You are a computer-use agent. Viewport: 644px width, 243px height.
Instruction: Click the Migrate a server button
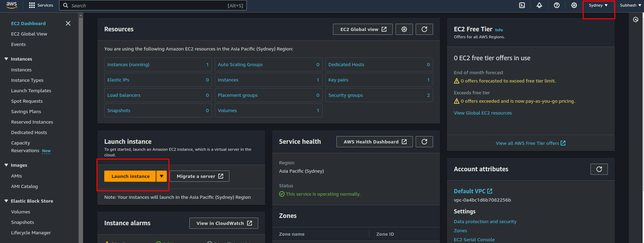199,176
